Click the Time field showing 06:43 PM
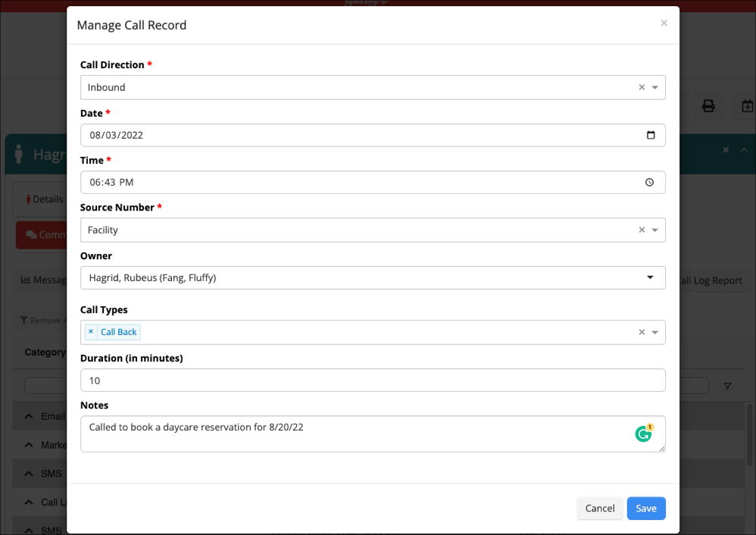Screen dimensions: 756x535 (x=373, y=183)
